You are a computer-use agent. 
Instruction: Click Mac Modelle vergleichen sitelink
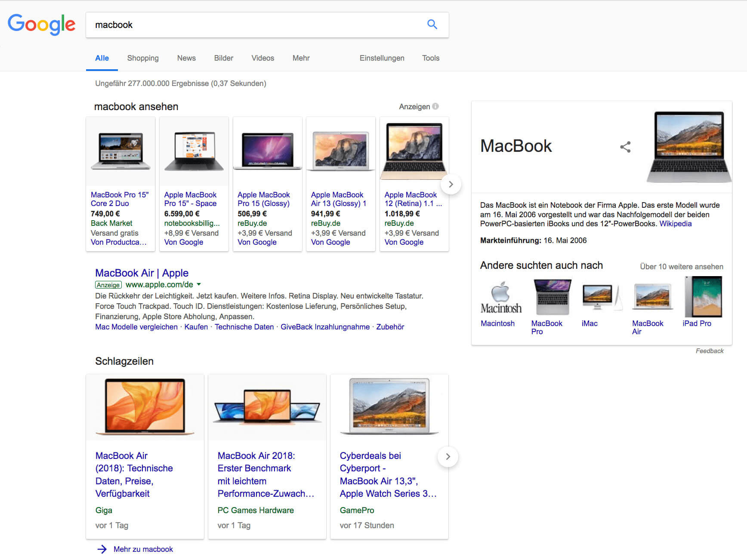136,327
